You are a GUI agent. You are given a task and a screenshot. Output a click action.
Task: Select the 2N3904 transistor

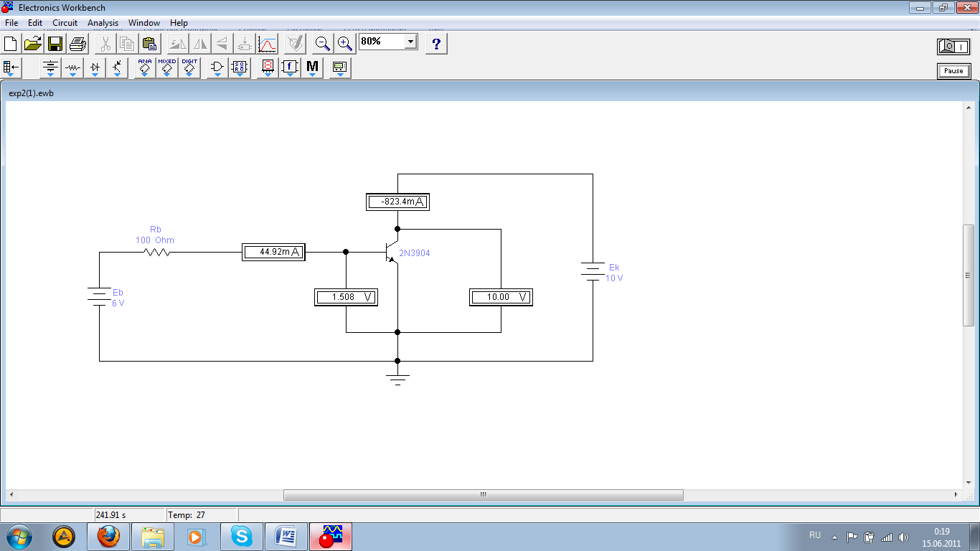393,253
